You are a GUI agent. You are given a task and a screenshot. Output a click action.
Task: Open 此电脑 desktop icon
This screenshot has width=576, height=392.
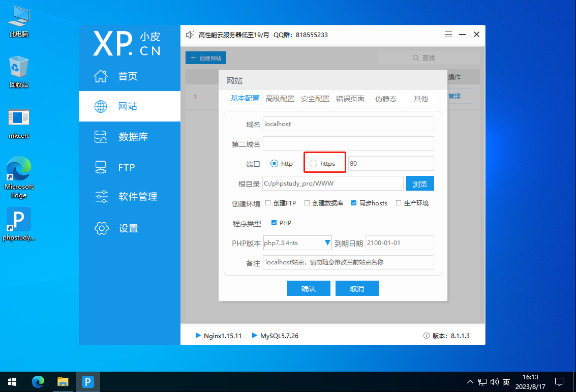click(19, 22)
